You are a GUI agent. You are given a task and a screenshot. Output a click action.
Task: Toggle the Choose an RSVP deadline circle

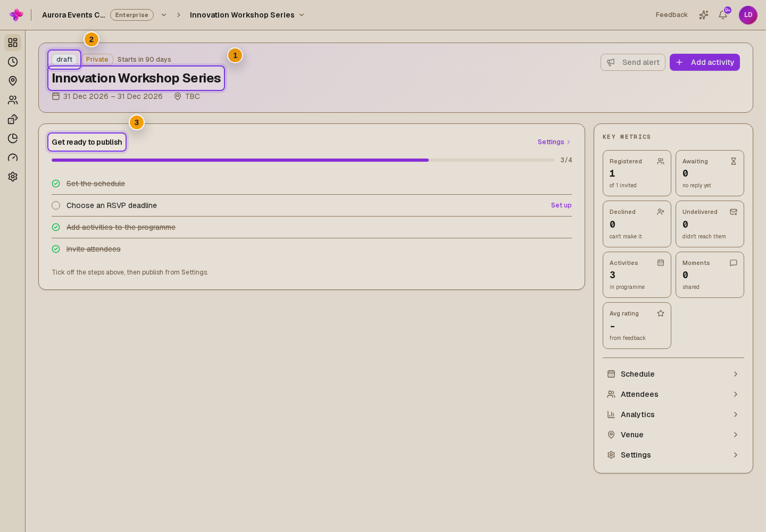coord(56,205)
